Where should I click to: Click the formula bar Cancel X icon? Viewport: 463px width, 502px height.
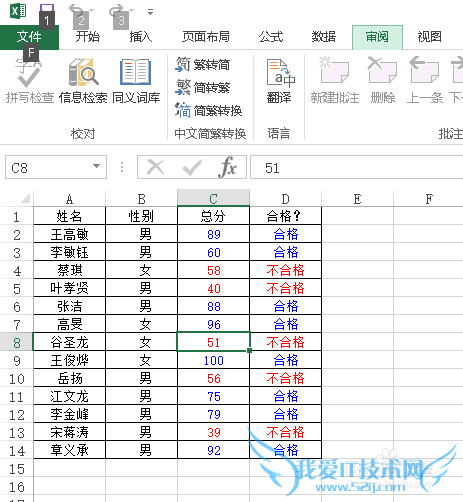click(x=156, y=167)
